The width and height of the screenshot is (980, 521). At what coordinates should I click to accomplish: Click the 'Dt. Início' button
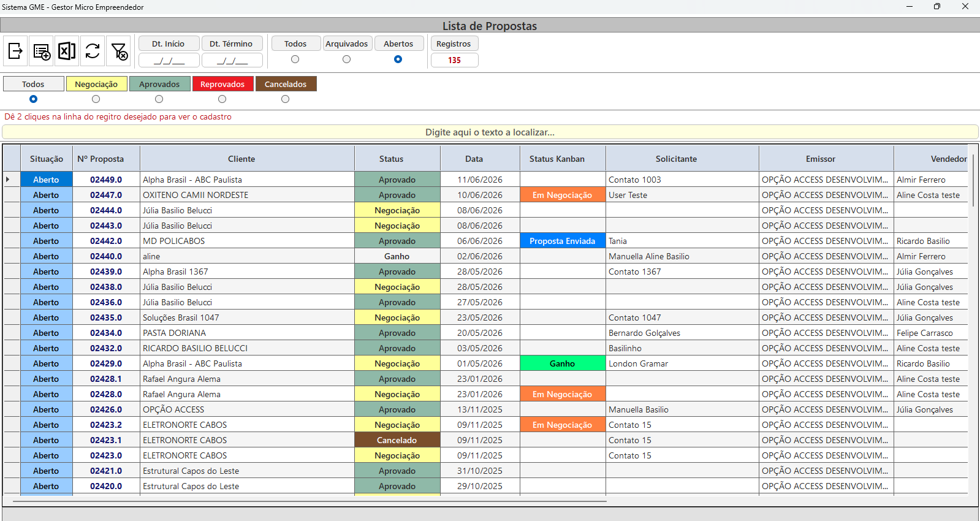pos(169,44)
